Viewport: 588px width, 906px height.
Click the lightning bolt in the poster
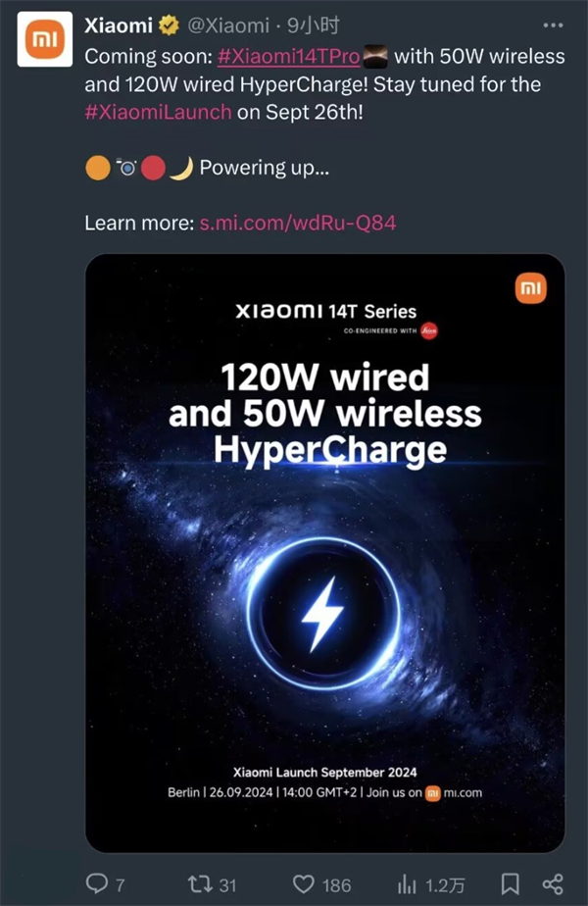click(x=321, y=614)
